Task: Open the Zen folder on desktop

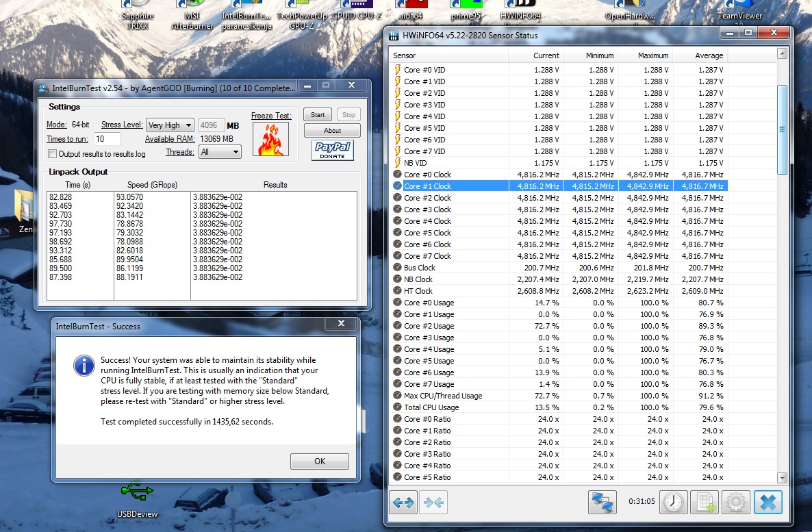Action: [23, 212]
